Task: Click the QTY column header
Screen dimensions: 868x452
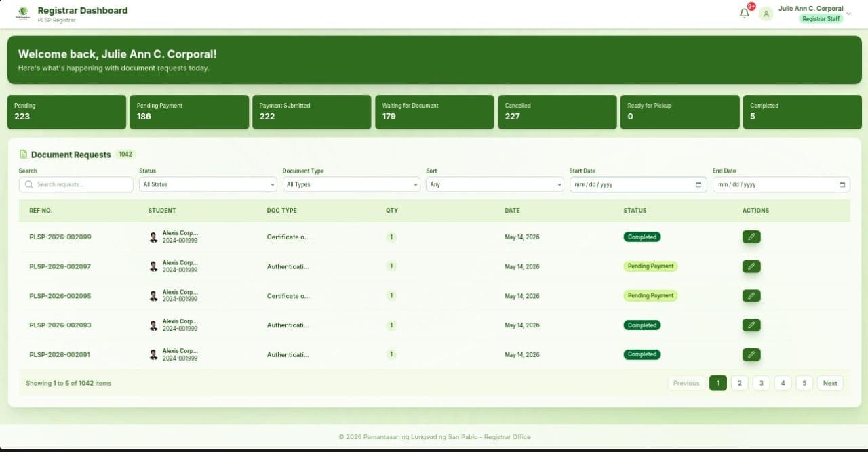Action: click(x=392, y=211)
